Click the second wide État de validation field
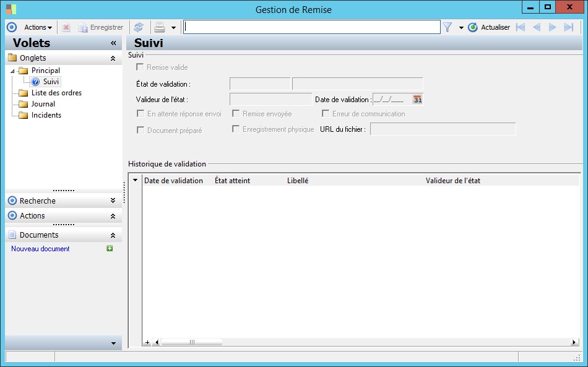 tap(357, 84)
